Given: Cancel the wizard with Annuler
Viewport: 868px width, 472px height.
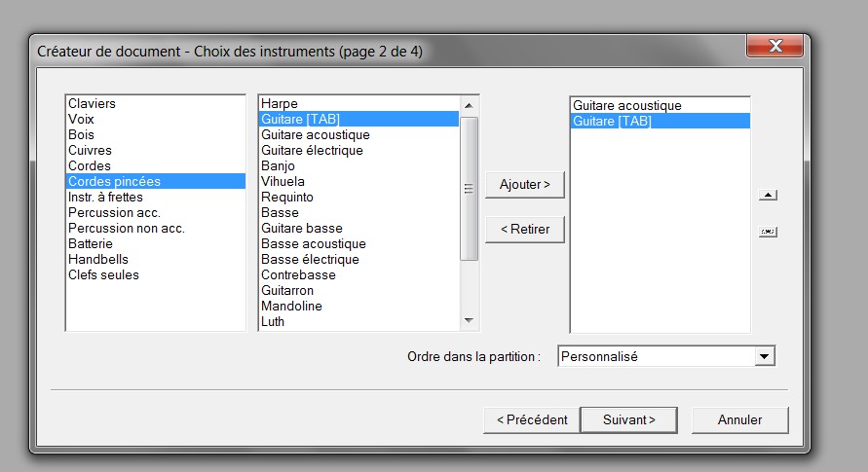Looking at the screenshot, I should tap(739, 419).
